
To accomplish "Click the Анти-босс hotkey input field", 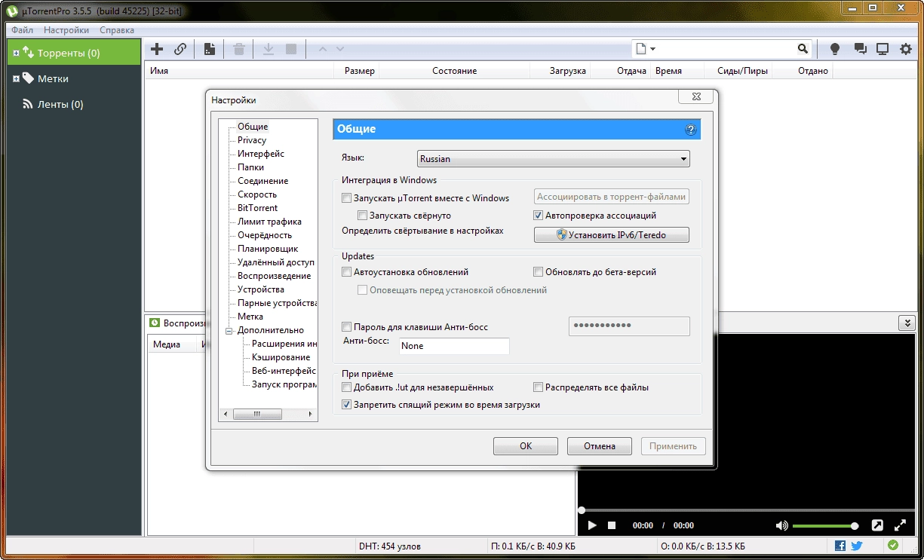I will click(x=454, y=346).
